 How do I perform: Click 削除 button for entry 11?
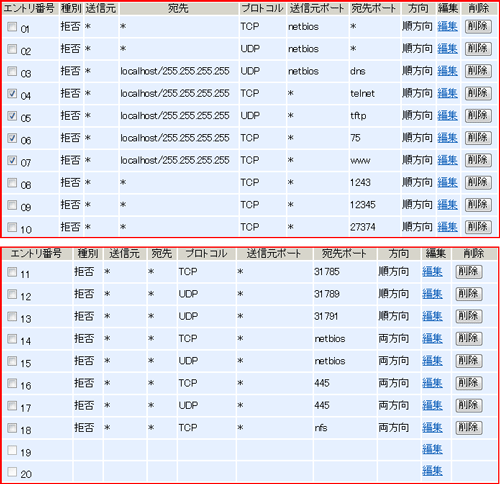tap(469, 272)
